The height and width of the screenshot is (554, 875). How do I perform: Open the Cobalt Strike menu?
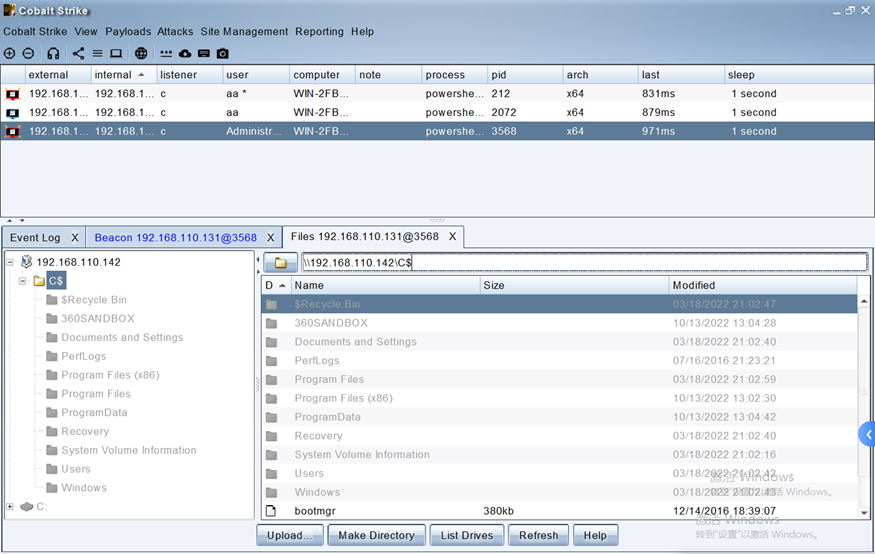[x=35, y=32]
